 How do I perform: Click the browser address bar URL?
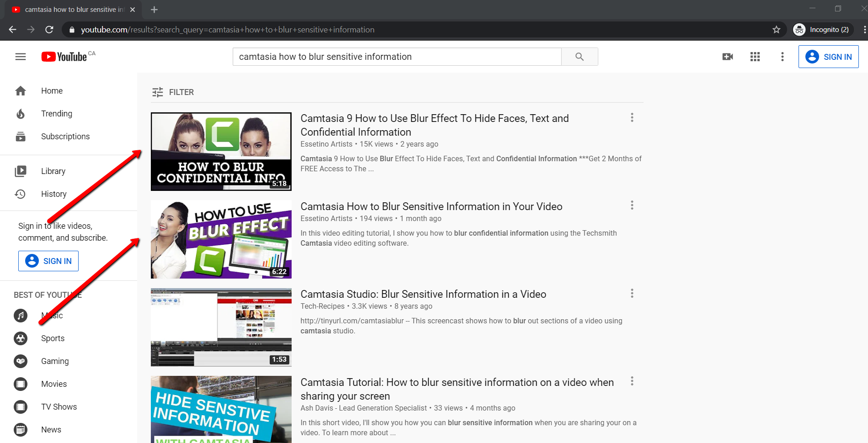point(228,30)
